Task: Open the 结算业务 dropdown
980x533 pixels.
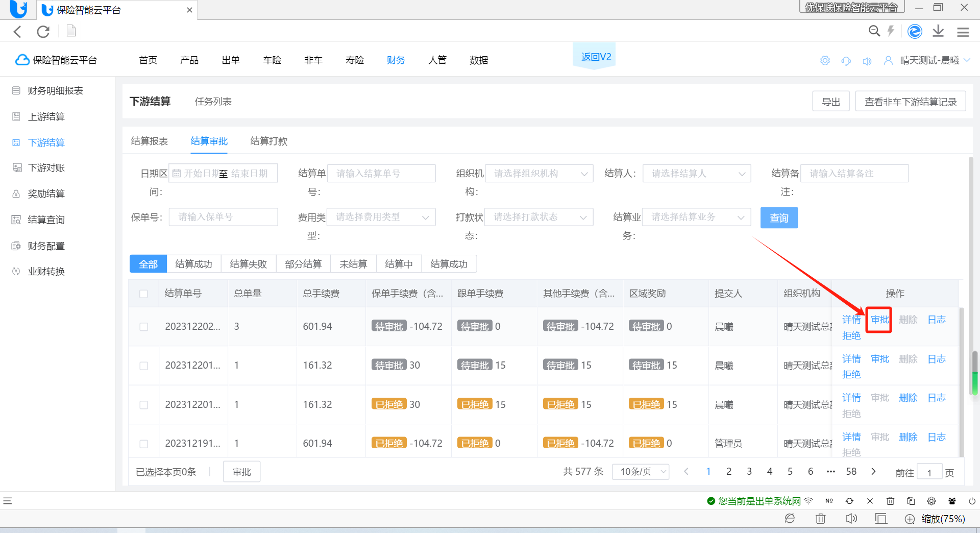Action: point(697,217)
